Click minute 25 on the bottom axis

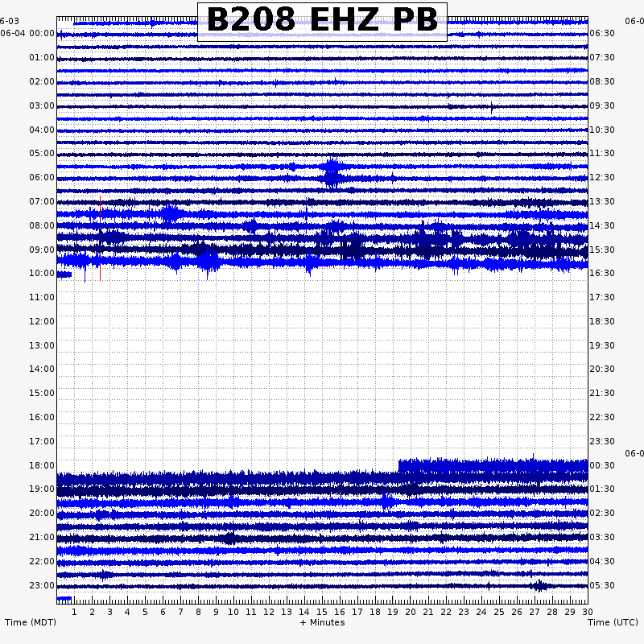[x=499, y=612]
